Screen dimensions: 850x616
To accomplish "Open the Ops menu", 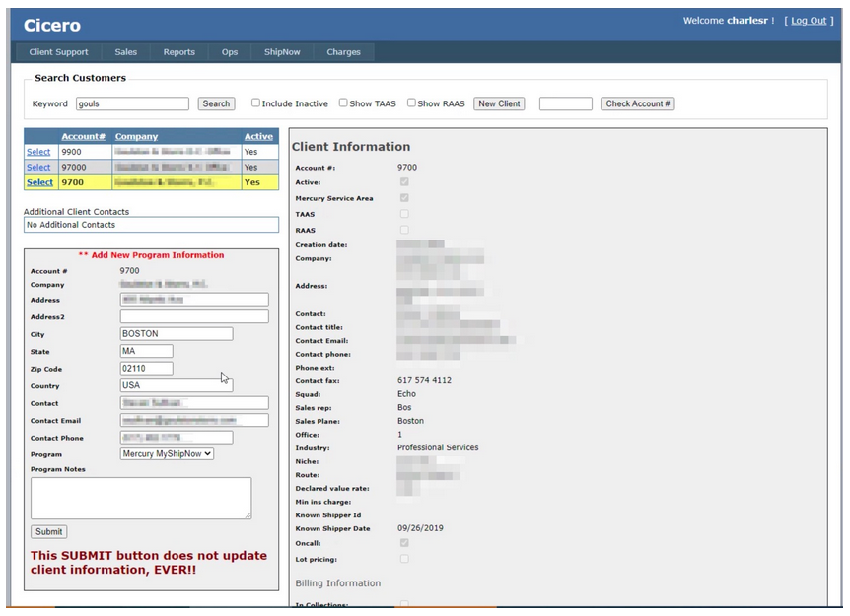I will [x=230, y=52].
